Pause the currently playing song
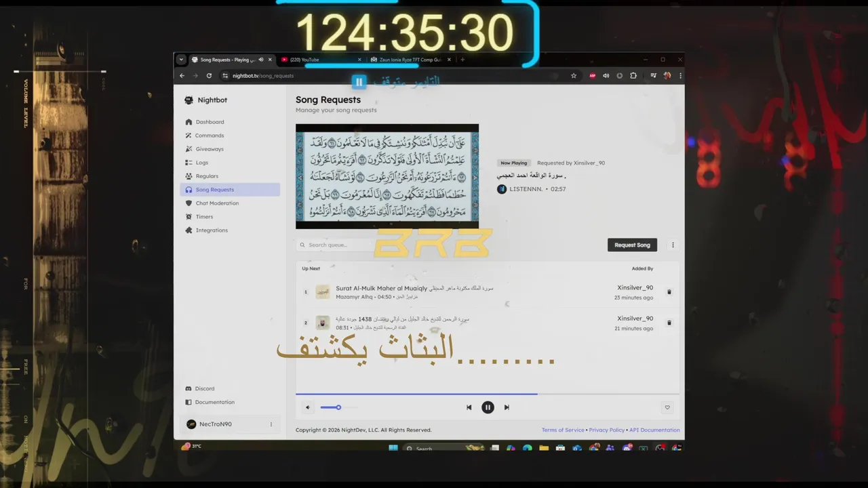The height and width of the screenshot is (488, 868). pos(488,407)
